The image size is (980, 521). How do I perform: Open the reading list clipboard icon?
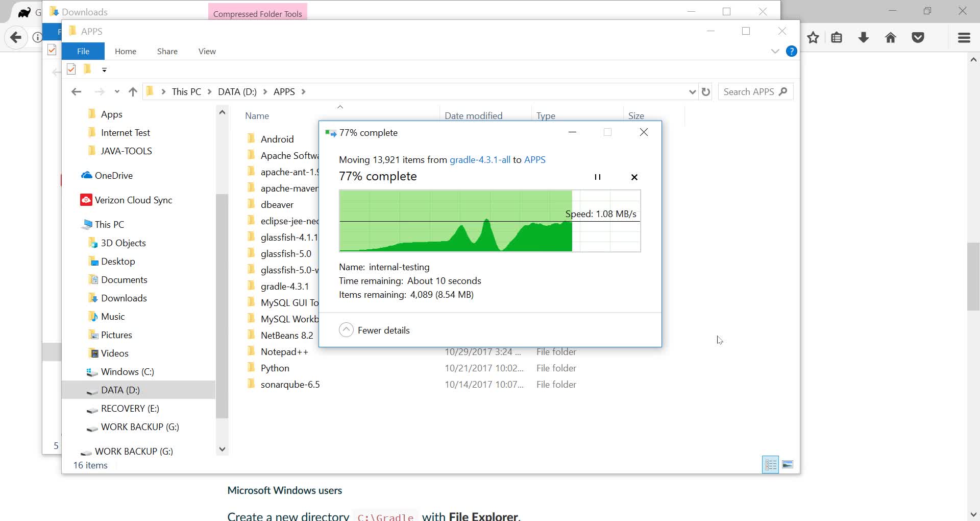click(x=837, y=37)
